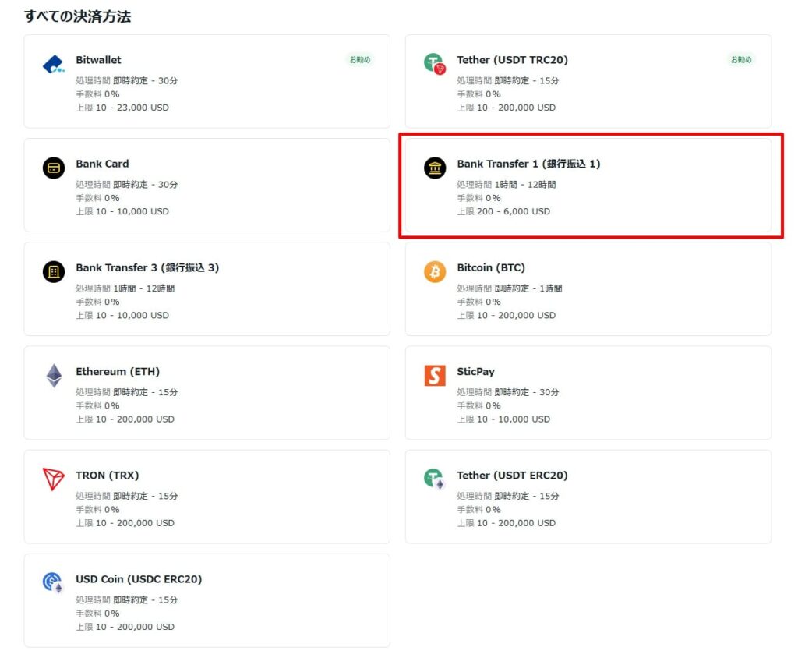Pick the TRON (TRX) payment title

click(x=108, y=475)
